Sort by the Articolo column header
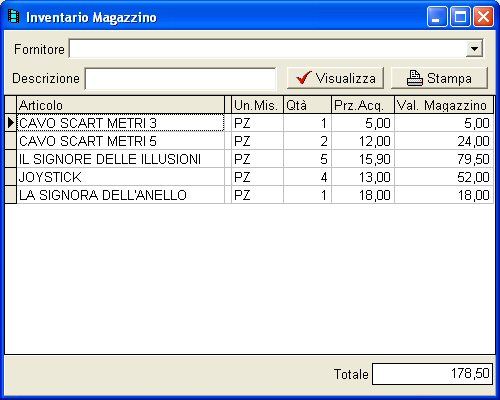 coord(121,105)
